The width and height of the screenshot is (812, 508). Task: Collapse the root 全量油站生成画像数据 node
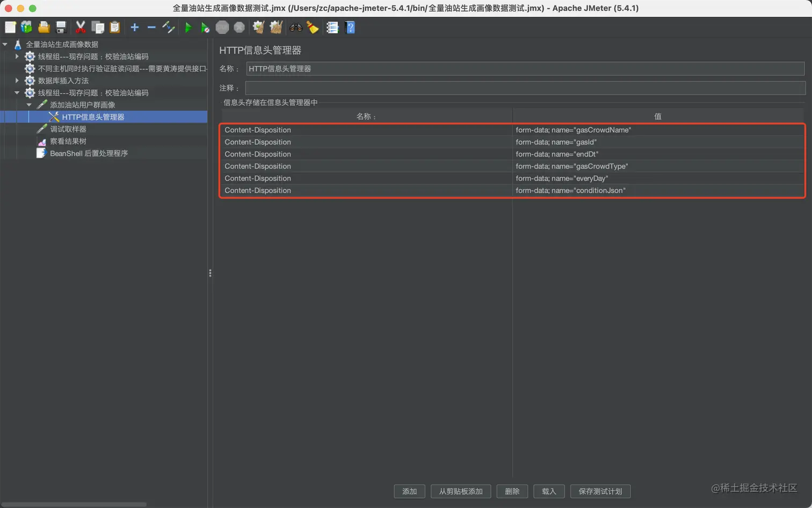(x=5, y=44)
